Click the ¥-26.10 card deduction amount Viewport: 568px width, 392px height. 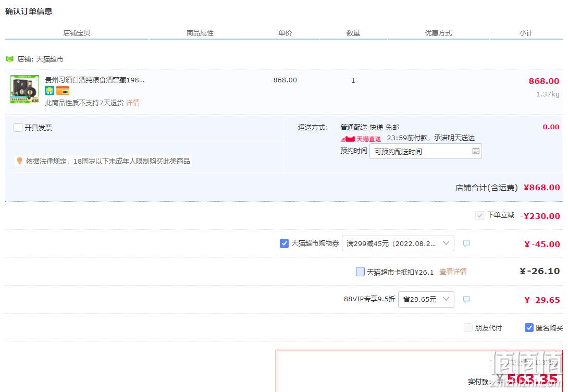click(x=540, y=271)
